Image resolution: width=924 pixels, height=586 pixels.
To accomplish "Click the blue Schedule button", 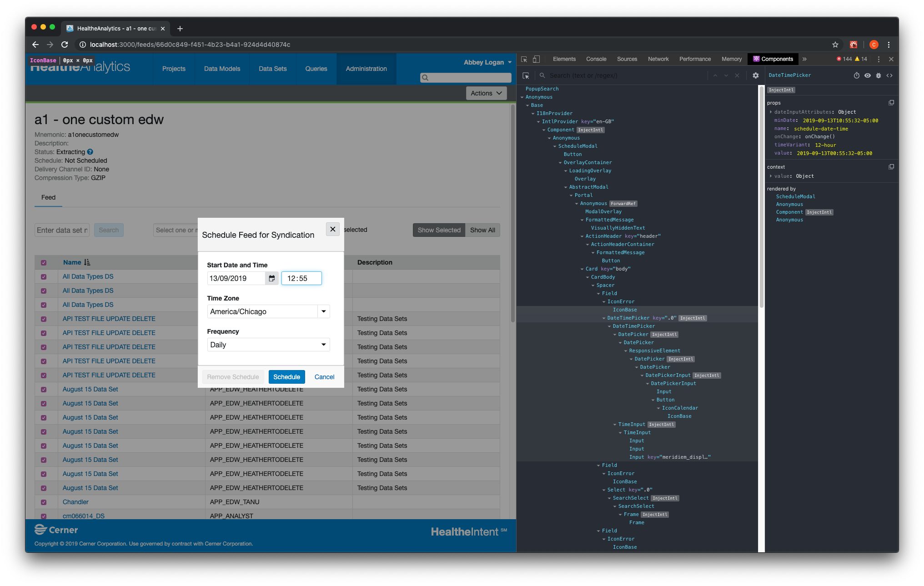I will (286, 377).
